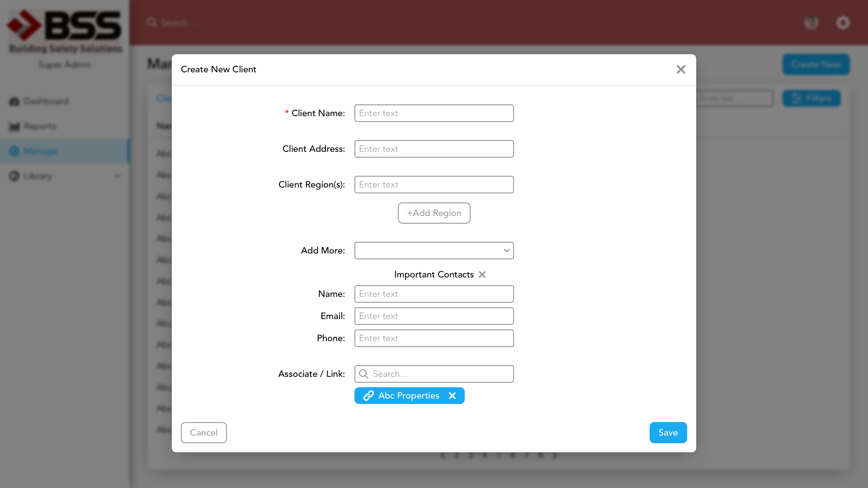This screenshot has width=868, height=488.
Task: Open the user profile avatar
Action: [811, 23]
